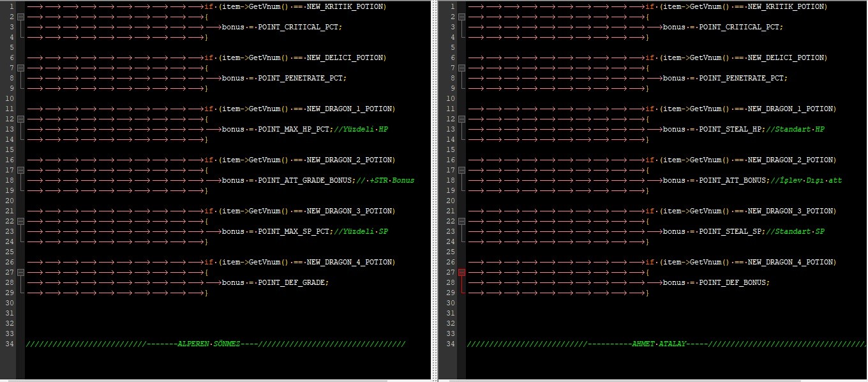Viewport: 868px width, 382px height.
Task: Collapse NEW_KRITIK_POTION block fold marker in left pane
Action: 20,17
